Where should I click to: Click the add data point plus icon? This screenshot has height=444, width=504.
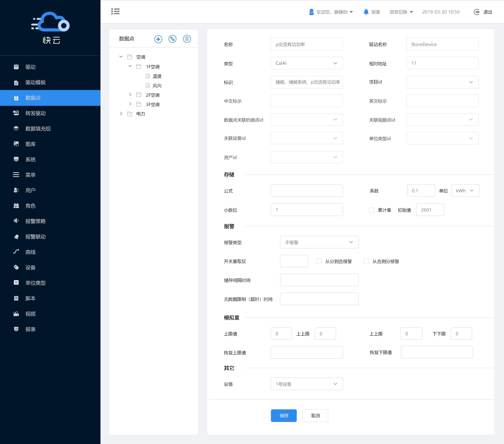tap(158, 39)
